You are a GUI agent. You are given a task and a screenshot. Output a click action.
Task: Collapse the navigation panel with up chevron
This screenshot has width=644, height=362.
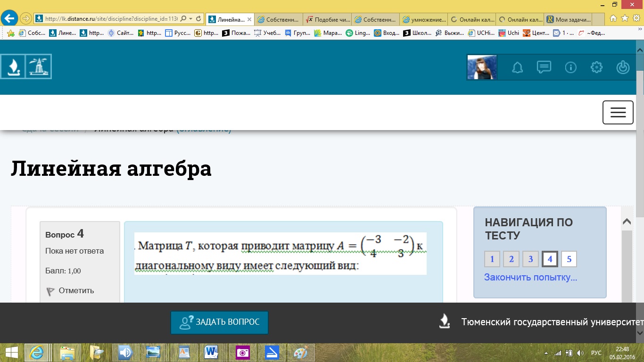tap(627, 222)
